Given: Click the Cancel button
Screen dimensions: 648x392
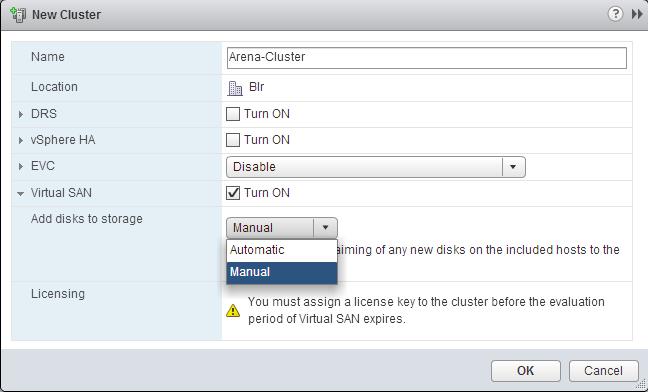Looking at the screenshot, I should [603, 371].
